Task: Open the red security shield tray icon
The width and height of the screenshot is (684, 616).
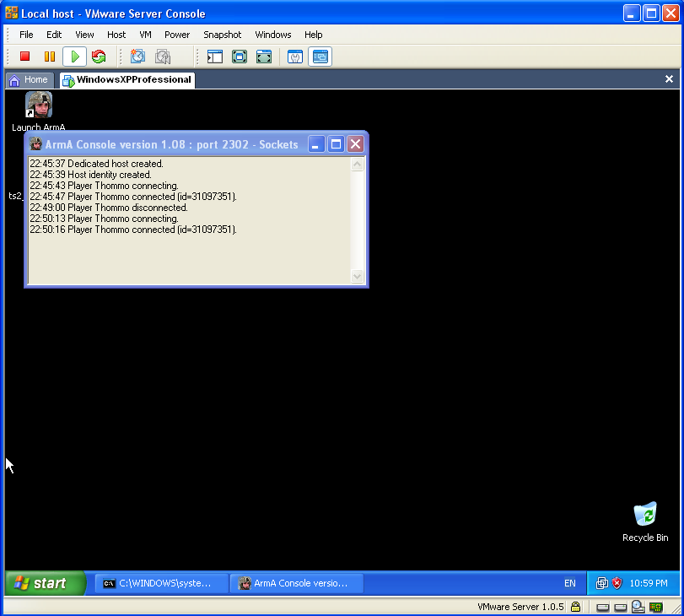Action: coord(617,583)
